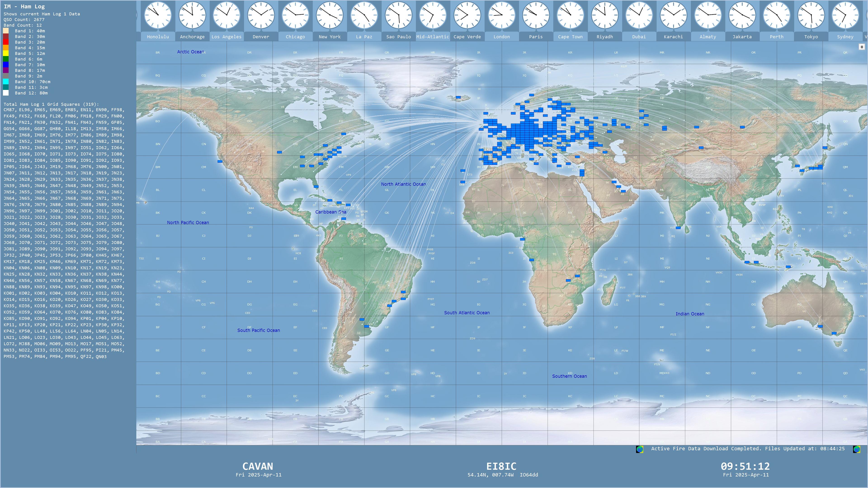
Task: Click the Band 9: 2m legend entry
Action: 29,76
